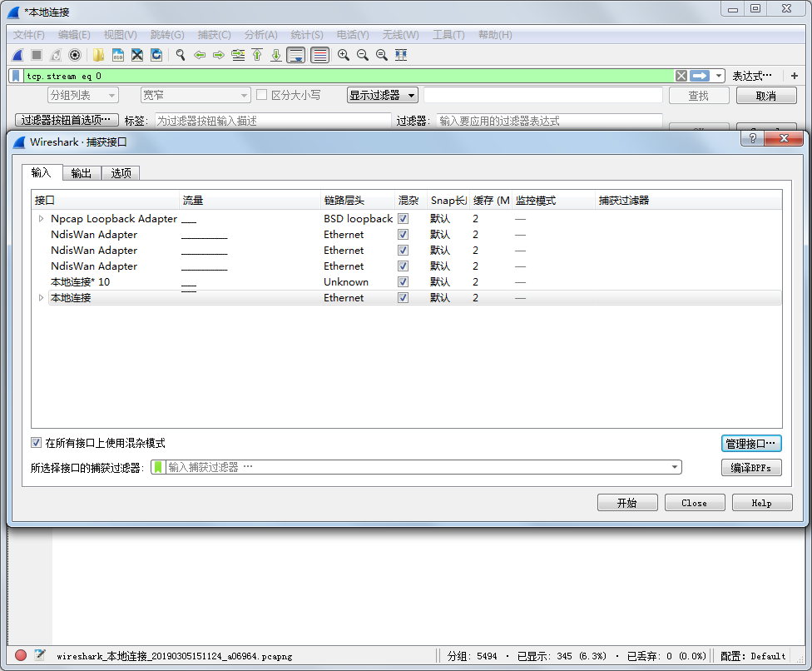The image size is (812, 671).
Task: Open 捕获(C) menu
Action: [x=214, y=35]
